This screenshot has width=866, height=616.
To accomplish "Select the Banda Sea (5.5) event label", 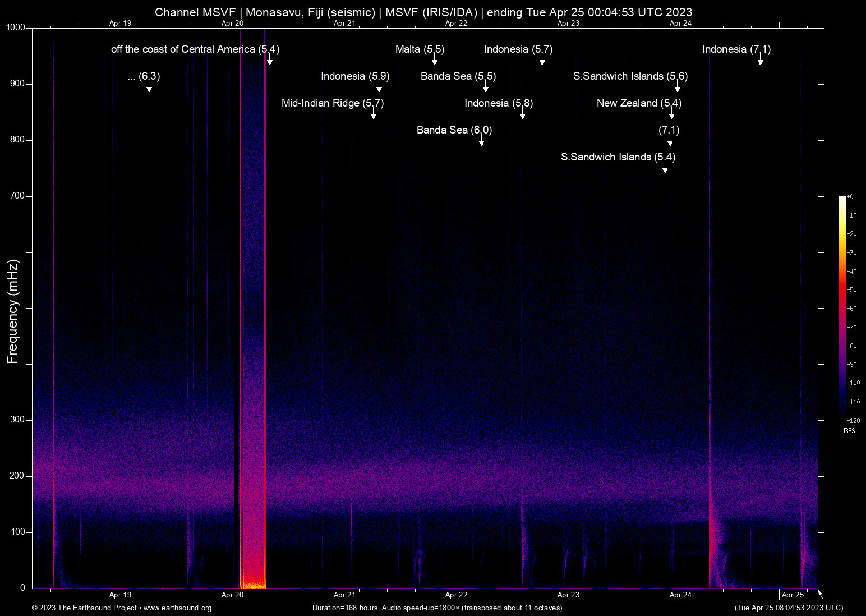I will [458, 76].
